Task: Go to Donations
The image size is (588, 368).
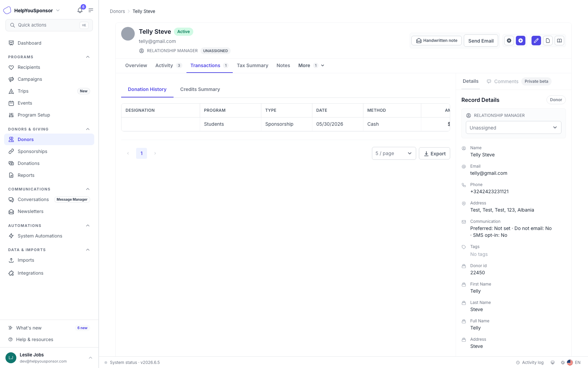Action: click(x=49, y=163)
